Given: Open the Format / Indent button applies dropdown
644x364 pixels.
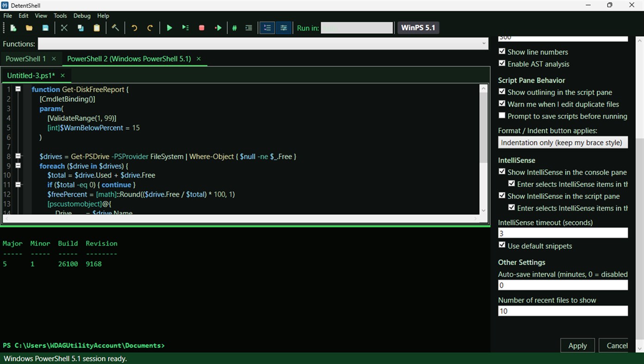Looking at the screenshot, I should [563, 142].
